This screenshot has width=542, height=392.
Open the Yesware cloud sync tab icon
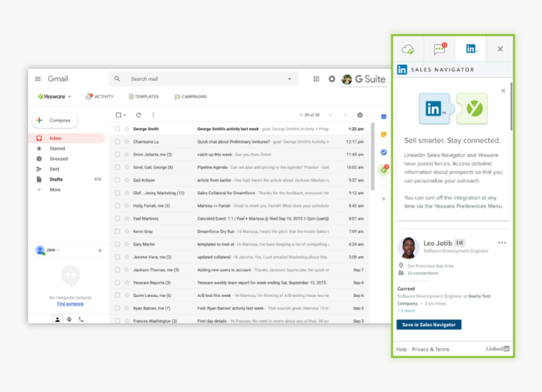tap(408, 49)
